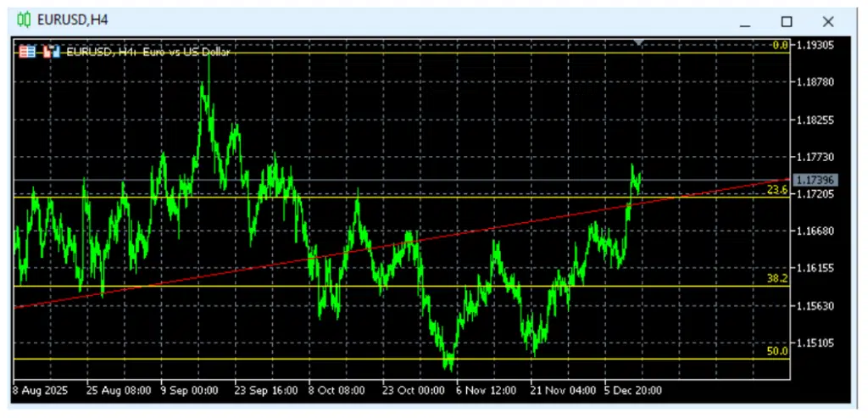Click the gray chart shift triangle marker
Image resolution: width=868 pixels, height=418 pixels.
coord(639,42)
